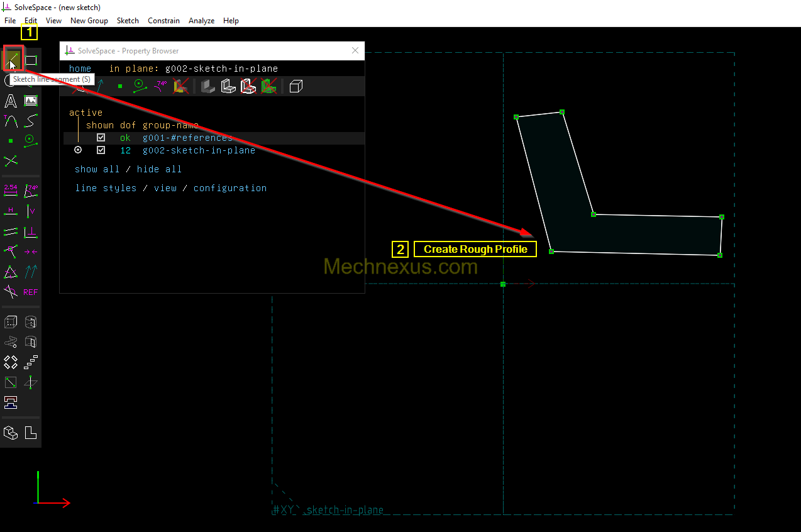This screenshot has height=532, width=801.
Task: Select the Sketch image tool
Action: click(31, 101)
